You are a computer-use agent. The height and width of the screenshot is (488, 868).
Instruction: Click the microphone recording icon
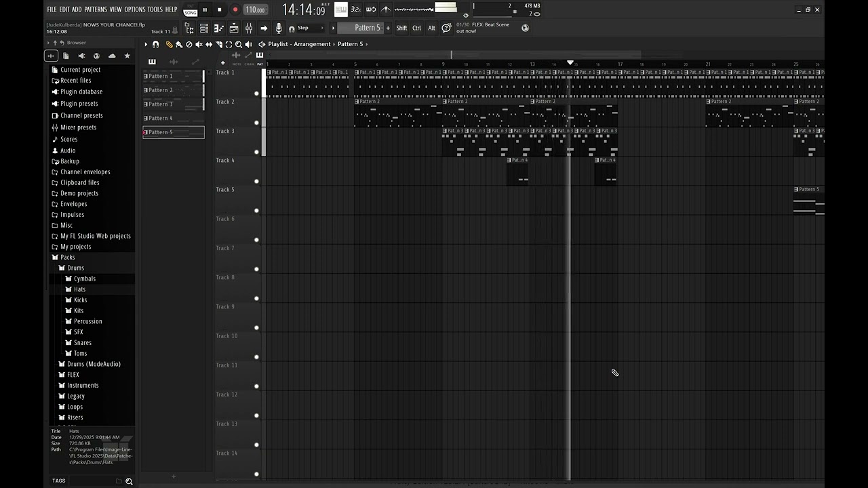click(279, 28)
